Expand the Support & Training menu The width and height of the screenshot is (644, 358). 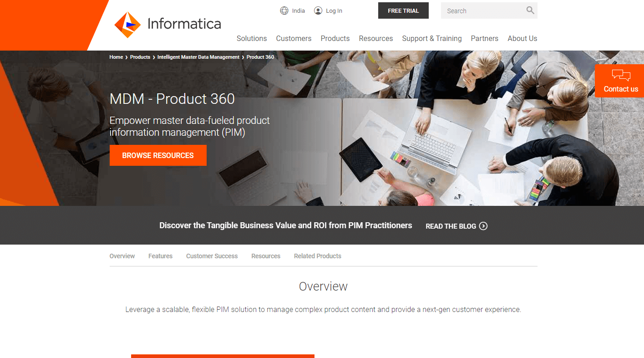coord(432,38)
